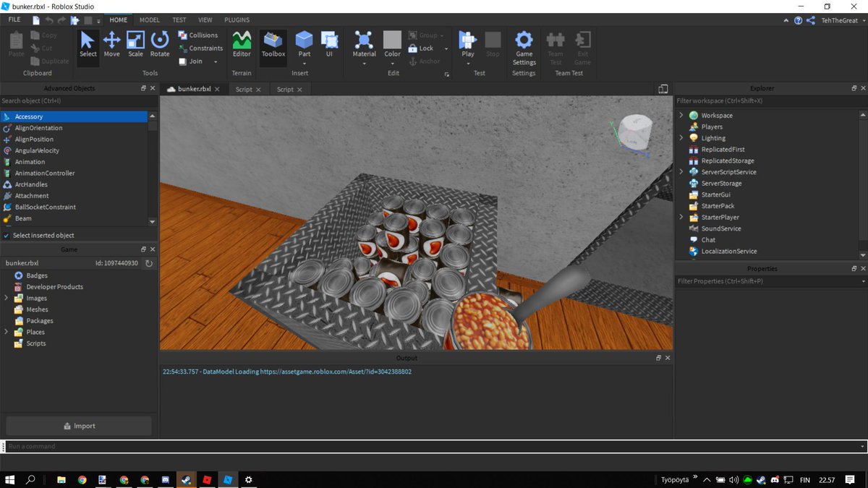Activate the Rotate tool

[160, 45]
